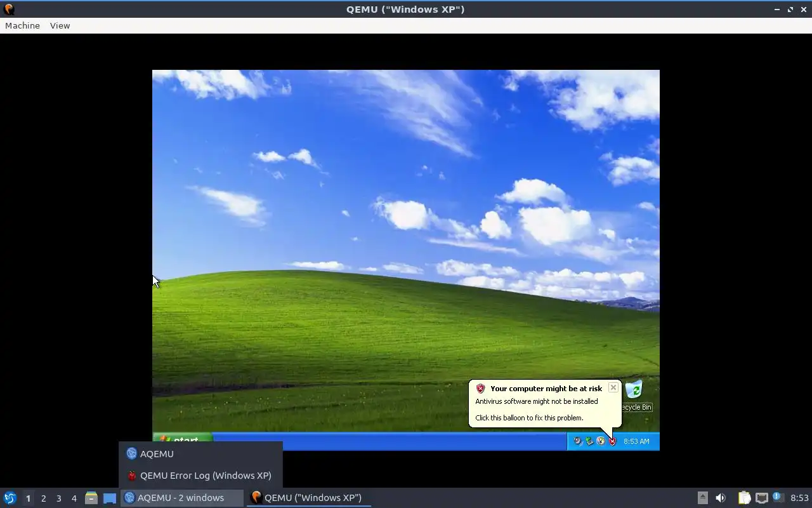Click the update notifier tray icon
812x508 pixels.
778,498
